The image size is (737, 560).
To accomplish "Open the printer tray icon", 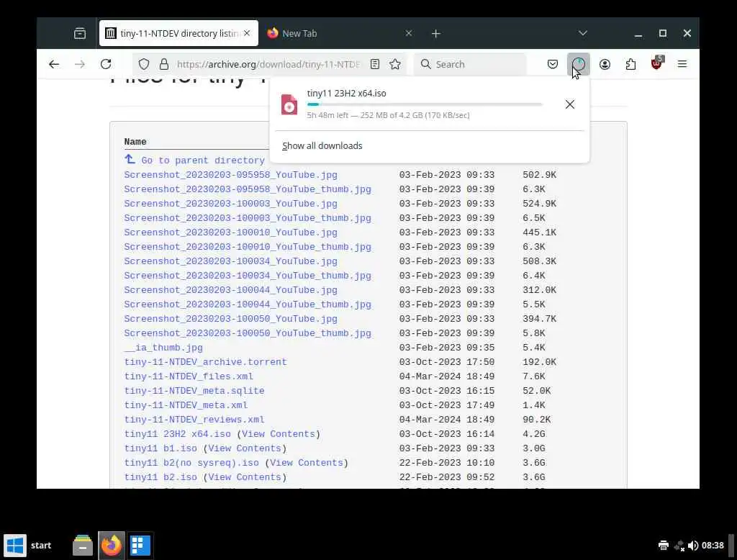I will click(x=663, y=546).
